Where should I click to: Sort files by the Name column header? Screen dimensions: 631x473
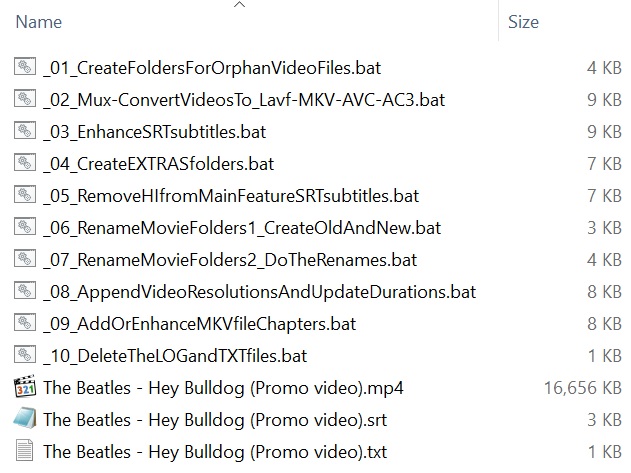(x=39, y=22)
